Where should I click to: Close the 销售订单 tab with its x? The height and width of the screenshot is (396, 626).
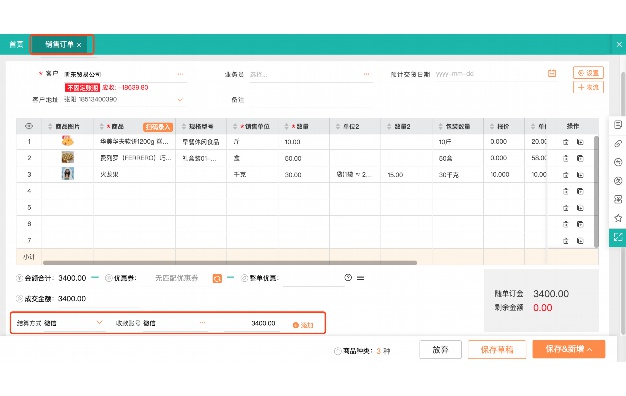(79, 45)
